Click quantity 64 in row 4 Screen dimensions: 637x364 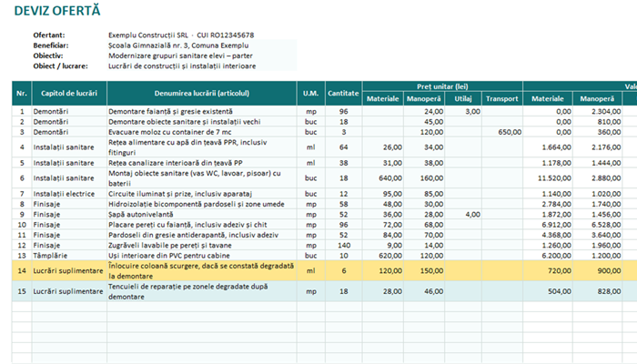pos(344,147)
